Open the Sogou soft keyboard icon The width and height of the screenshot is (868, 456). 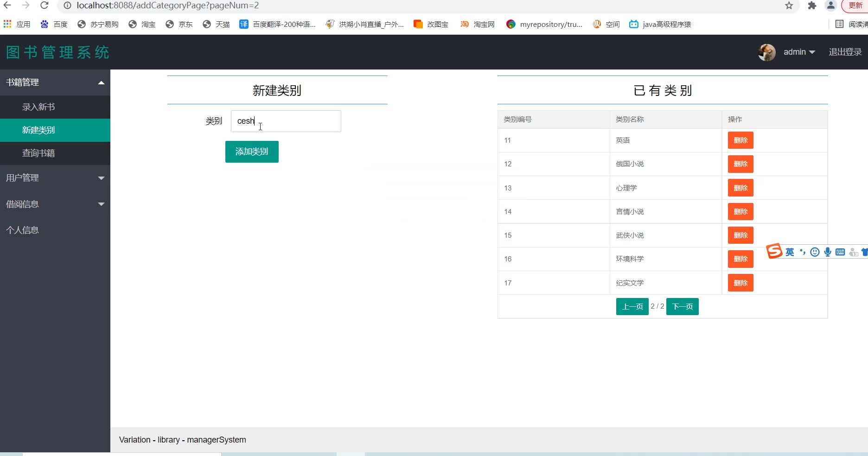tap(840, 252)
